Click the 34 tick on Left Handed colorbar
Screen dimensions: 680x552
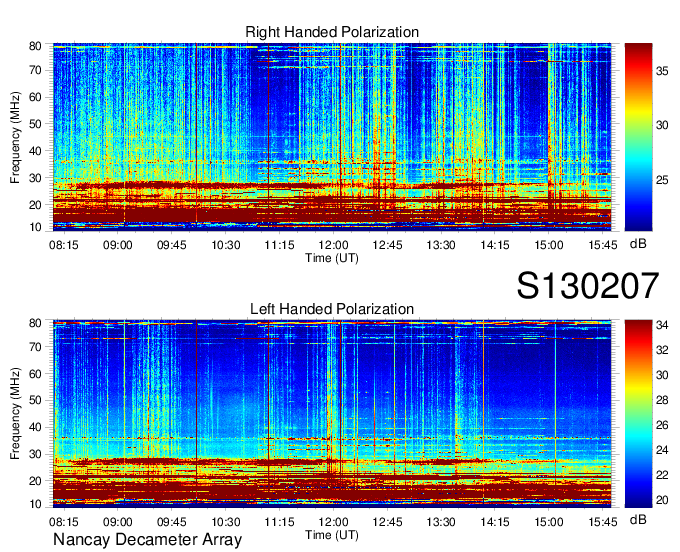point(662,325)
